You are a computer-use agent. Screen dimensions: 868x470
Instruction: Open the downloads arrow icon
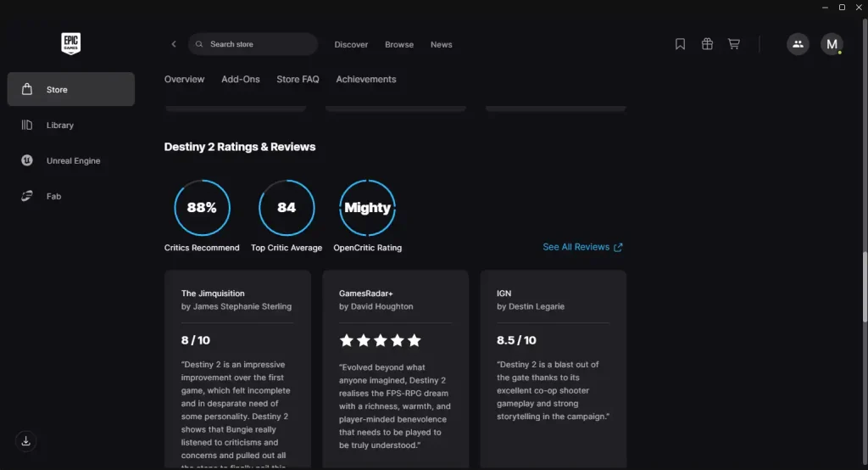[x=25, y=441]
